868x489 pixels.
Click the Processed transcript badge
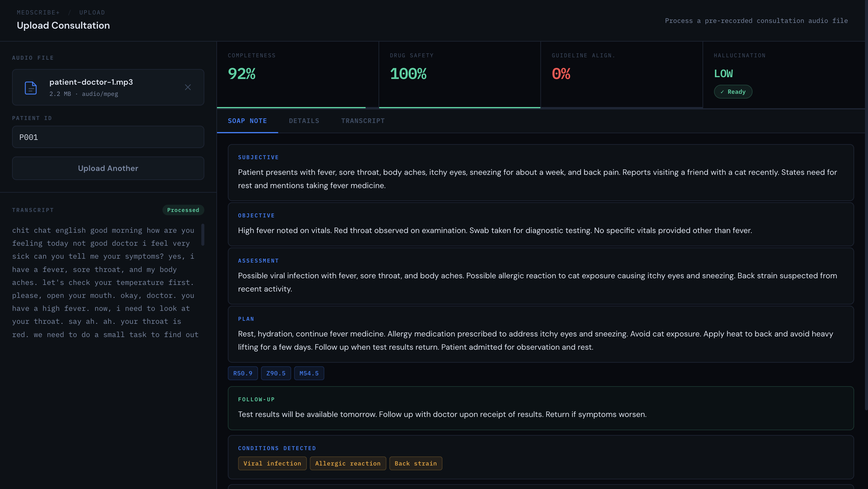pos(183,210)
